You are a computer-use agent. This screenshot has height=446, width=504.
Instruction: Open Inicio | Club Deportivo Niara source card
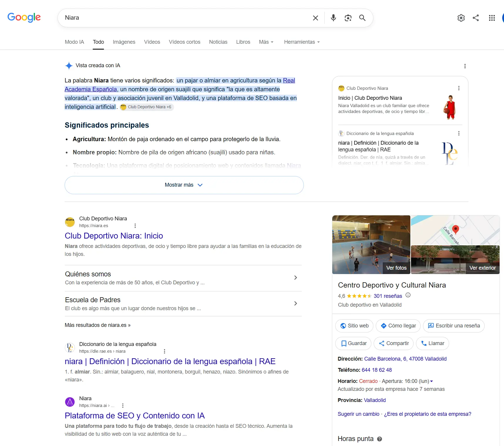pos(370,98)
